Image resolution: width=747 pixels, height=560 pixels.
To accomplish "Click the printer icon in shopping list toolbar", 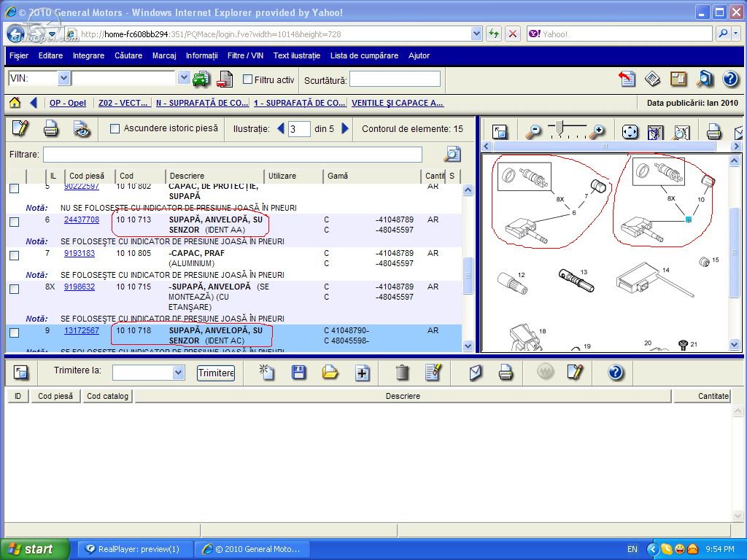I will coord(506,373).
